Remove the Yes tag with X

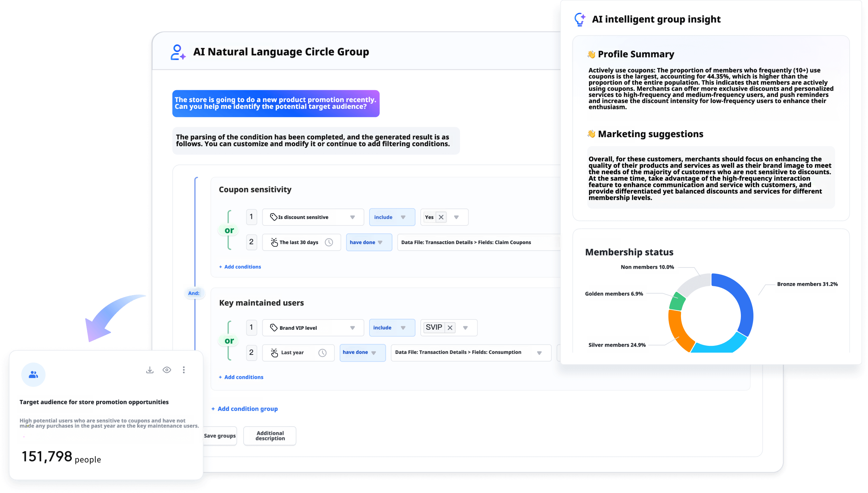[x=441, y=217]
